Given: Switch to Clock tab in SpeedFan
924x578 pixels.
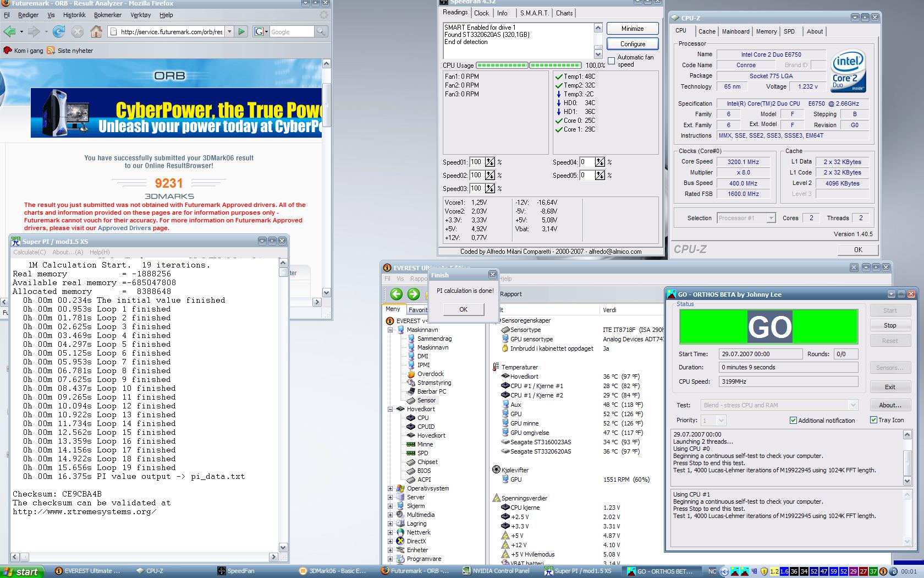Looking at the screenshot, I should (x=482, y=13).
